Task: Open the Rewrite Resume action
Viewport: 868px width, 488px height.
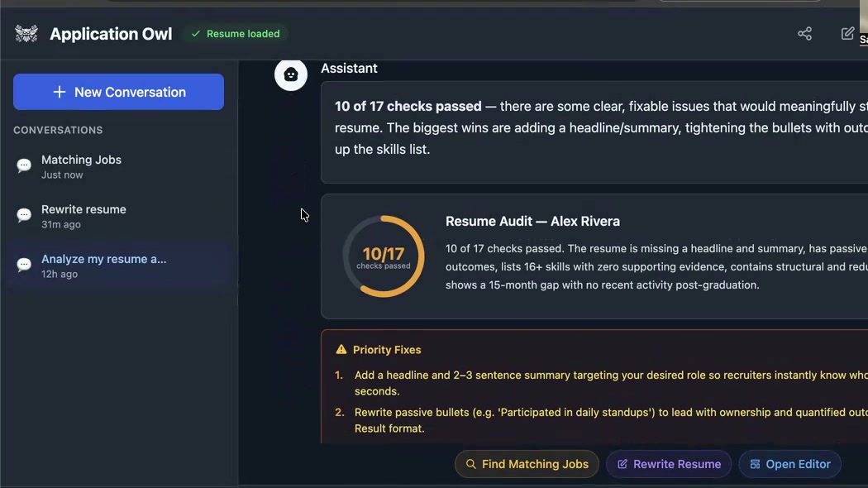Action: pyautogui.click(x=669, y=464)
